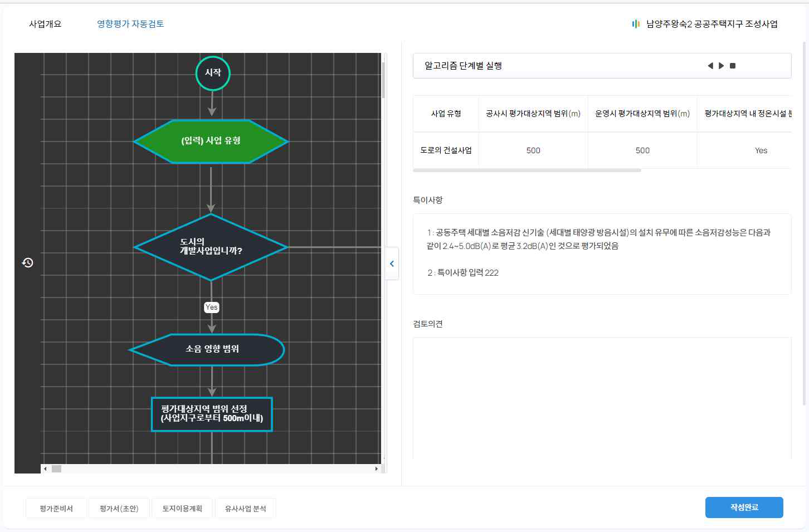Click the green bar icon beside project name
The height and width of the screenshot is (532, 809).
[x=636, y=24]
